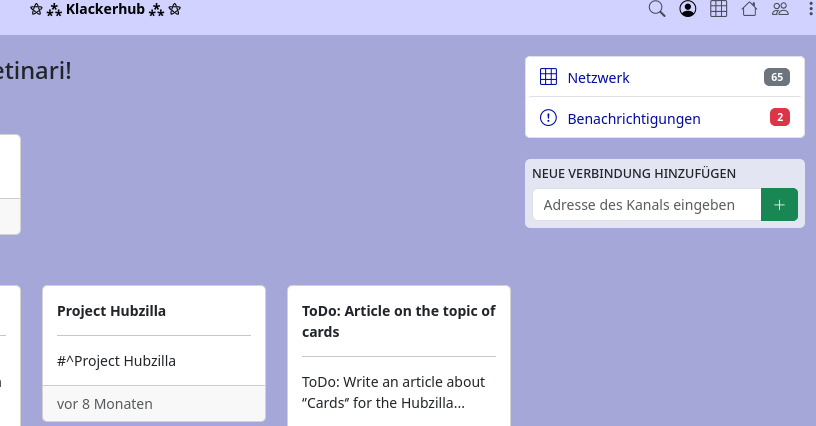Open connections via the people icon
The image size is (816, 426).
click(780, 10)
